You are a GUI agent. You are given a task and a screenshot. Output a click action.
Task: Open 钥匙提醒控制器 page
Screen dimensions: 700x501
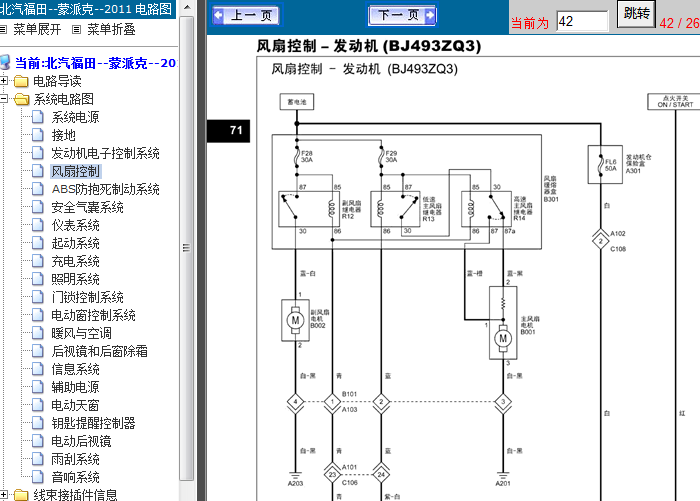tap(93, 423)
